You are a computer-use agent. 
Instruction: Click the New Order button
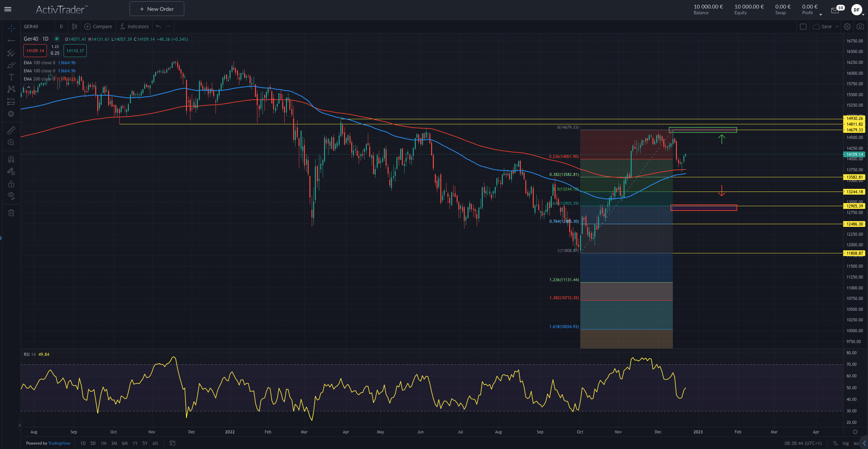tap(157, 8)
